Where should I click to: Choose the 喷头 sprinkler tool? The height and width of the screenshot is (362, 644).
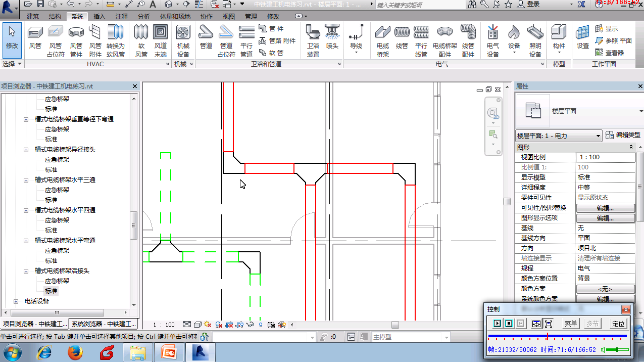click(x=332, y=36)
